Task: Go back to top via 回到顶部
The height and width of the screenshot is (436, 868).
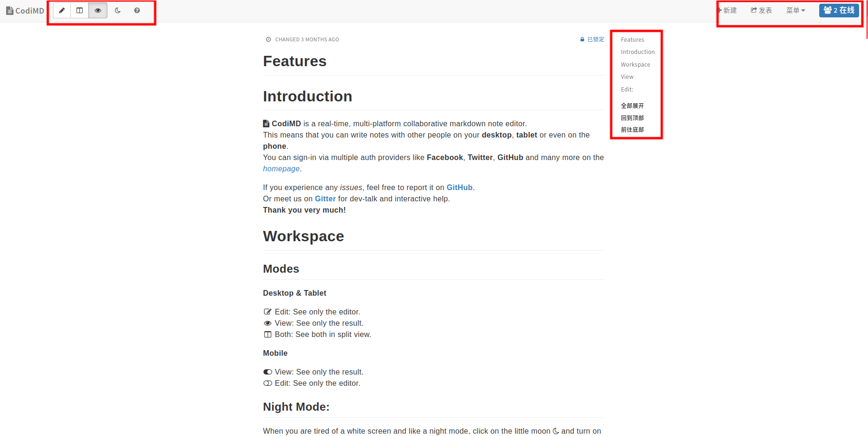Action: (632, 118)
